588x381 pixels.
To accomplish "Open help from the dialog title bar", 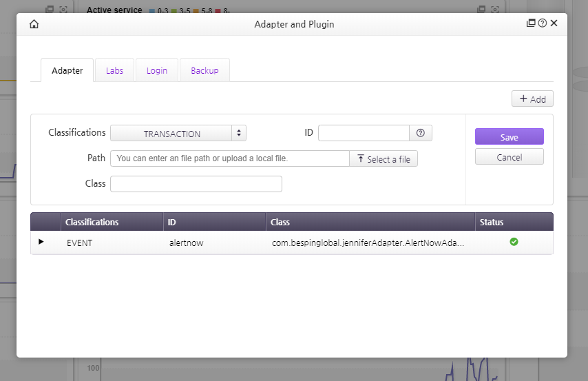I will click(543, 23).
